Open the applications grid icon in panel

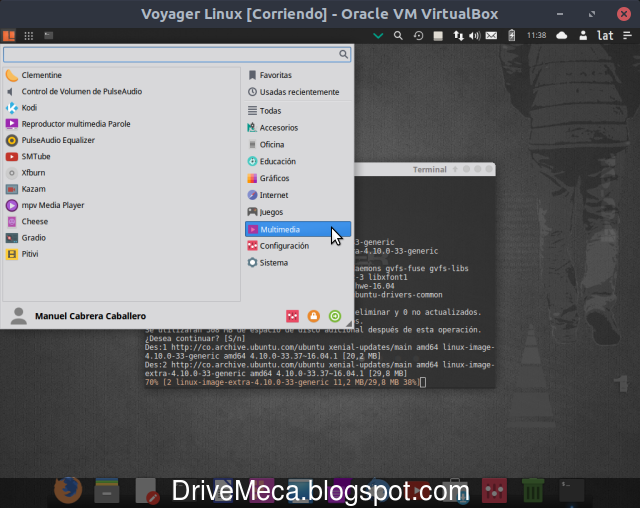point(29,36)
